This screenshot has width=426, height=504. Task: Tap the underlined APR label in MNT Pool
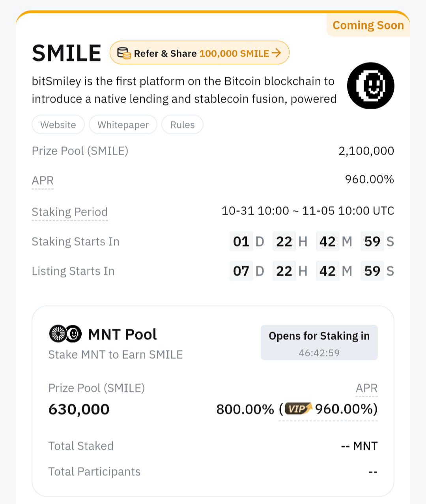click(x=366, y=388)
